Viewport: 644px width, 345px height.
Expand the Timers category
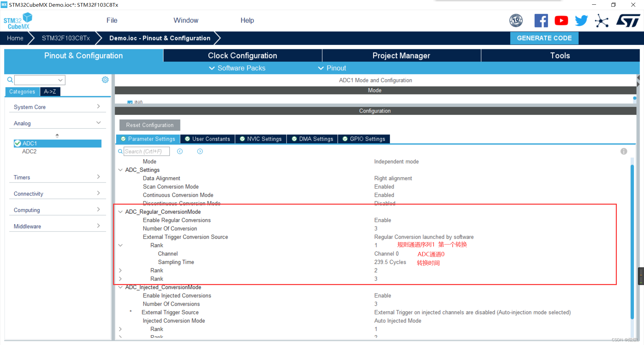coord(98,177)
